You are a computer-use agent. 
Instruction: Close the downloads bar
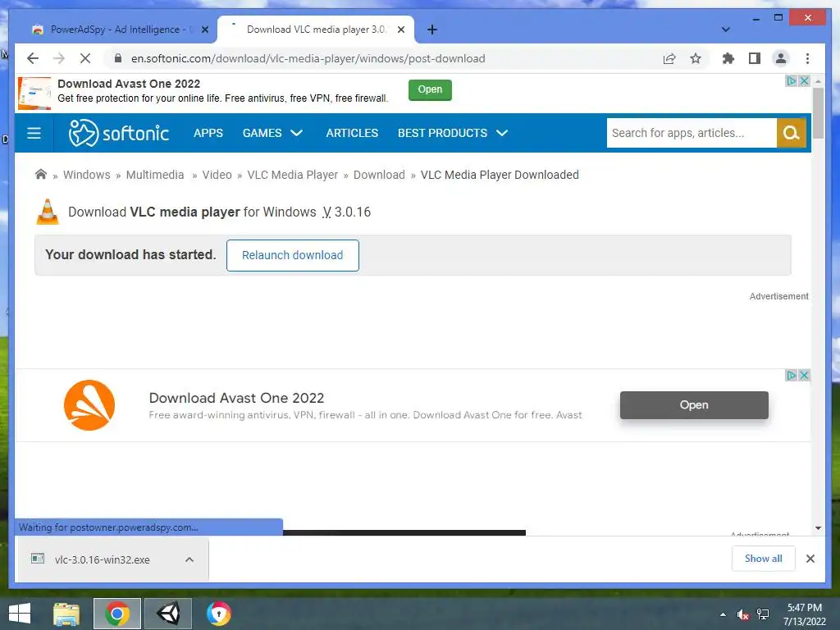click(x=810, y=559)
